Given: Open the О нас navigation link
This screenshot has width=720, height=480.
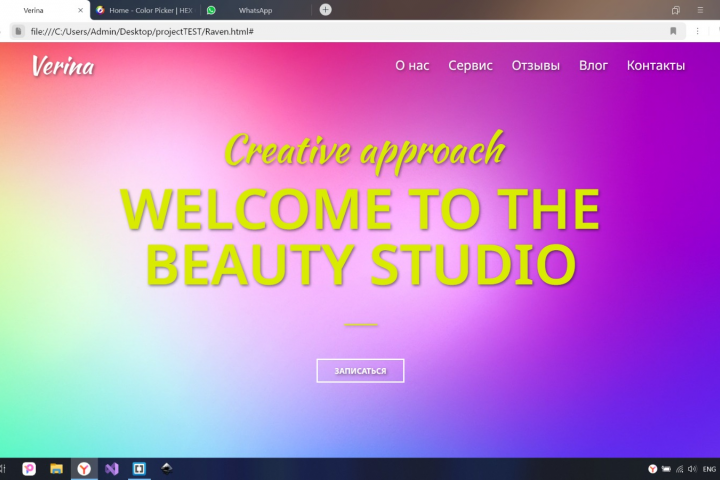Looking at the screenshot, I should pos(412,66).
